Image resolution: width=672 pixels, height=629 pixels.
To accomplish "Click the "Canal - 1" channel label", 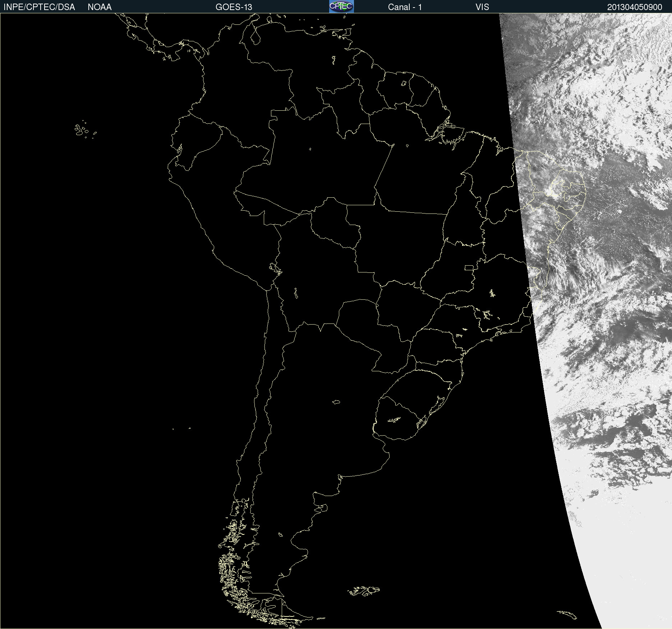I will click(405, 7).
